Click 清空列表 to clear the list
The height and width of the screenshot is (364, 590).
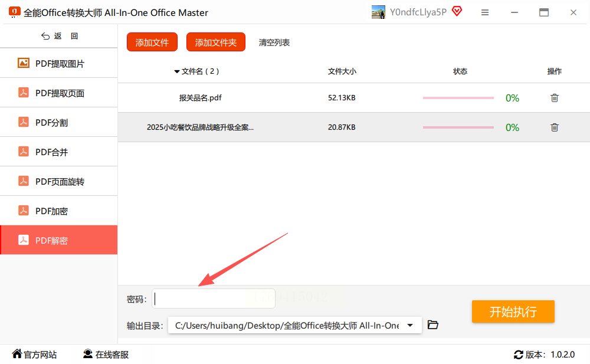click(x=274, y=42)
